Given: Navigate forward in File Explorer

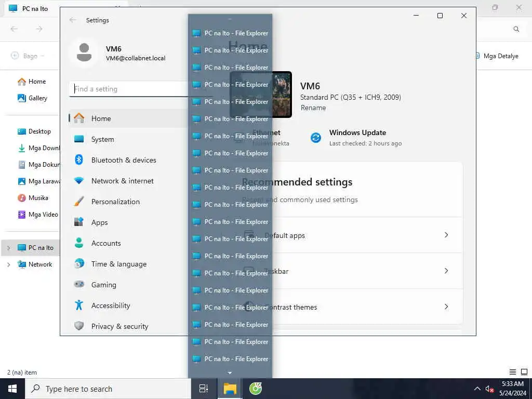Looking at the screenshot, I should click(39, 29).
